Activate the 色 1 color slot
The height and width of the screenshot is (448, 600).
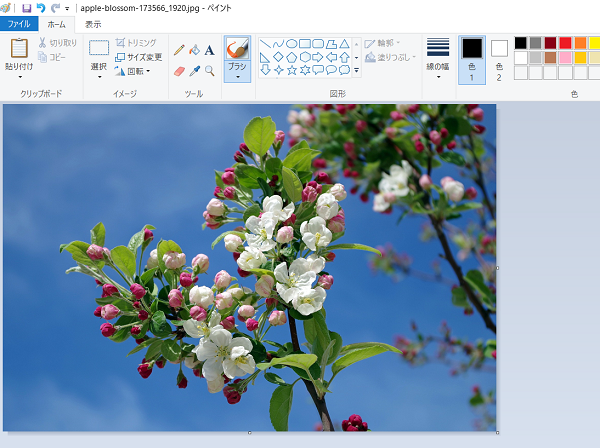point(472,60)
